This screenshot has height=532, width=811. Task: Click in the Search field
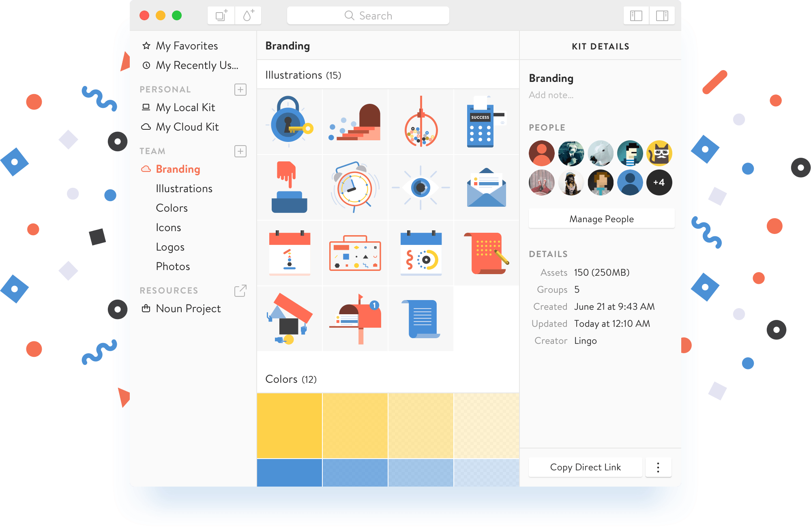[x=368, y=16]
